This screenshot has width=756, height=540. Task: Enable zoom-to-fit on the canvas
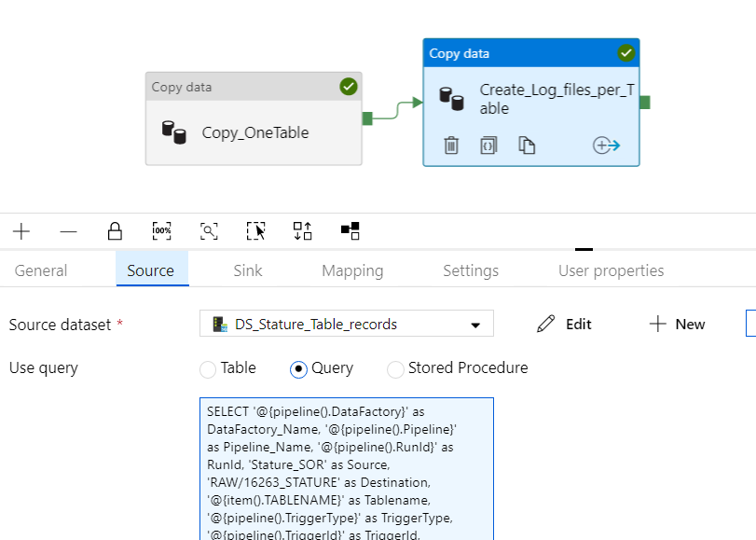pyautogui.click(x=209, y=230)
